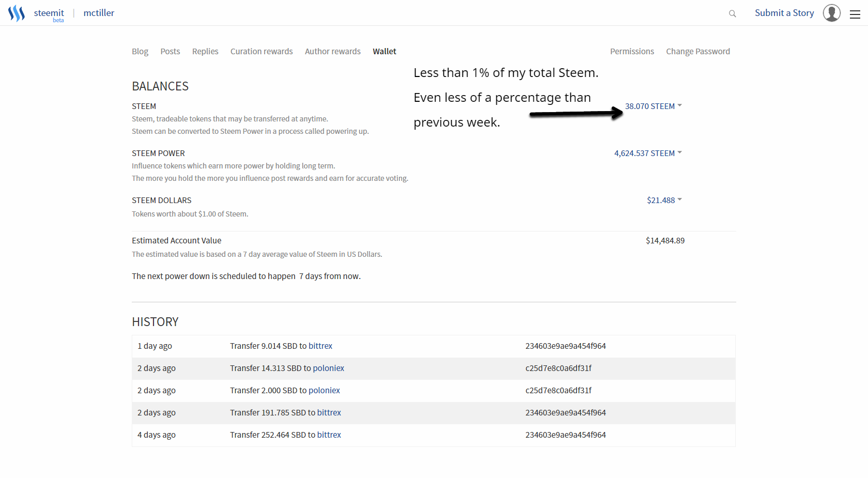Switch to the Posts tab

[x=170, y=51]
